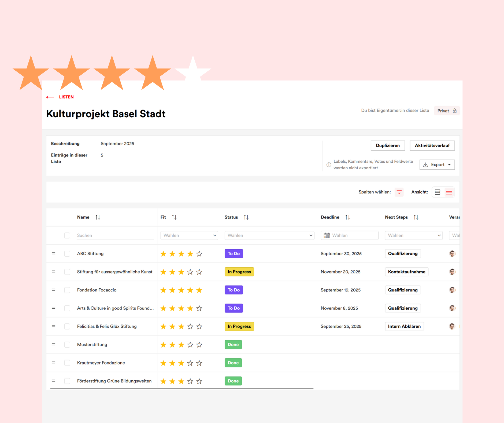Viewport: 504px width, 423px height.
Task: Select the compact list view icon
Action: pos(449,192)
